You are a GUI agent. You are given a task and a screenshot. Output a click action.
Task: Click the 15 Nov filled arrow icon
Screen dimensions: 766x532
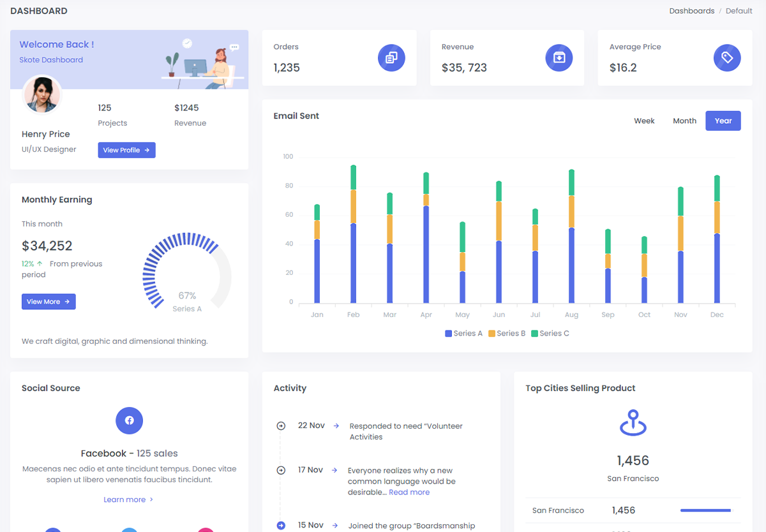tap(281, 526)
